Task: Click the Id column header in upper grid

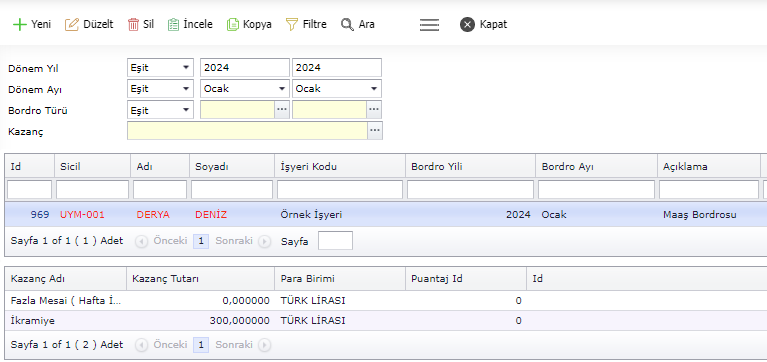Action: coord(29,166)
